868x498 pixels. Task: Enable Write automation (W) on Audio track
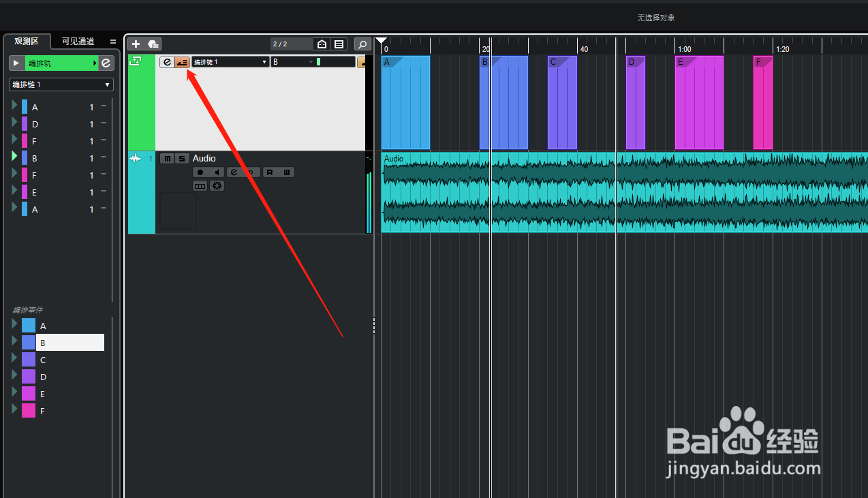tap(286, 172)
